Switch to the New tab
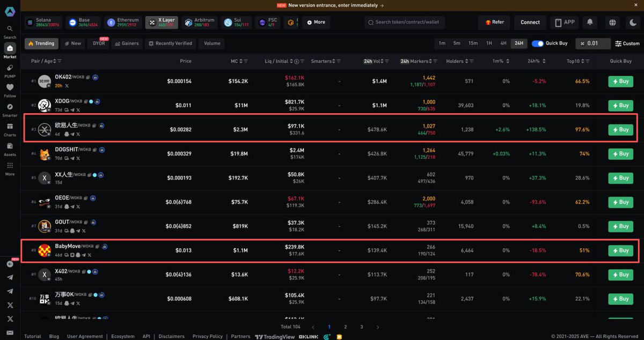The image size is (644, 340). [72, 43]
